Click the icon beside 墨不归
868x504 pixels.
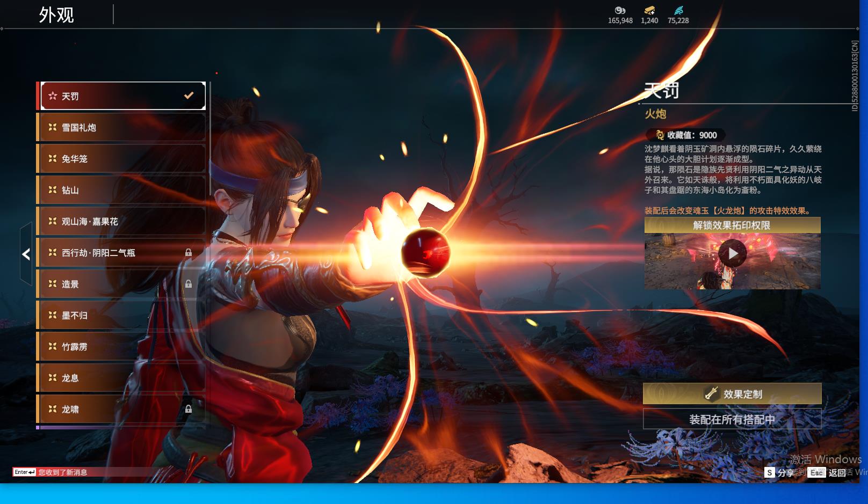pyautogui.click(x=53, y=315)
